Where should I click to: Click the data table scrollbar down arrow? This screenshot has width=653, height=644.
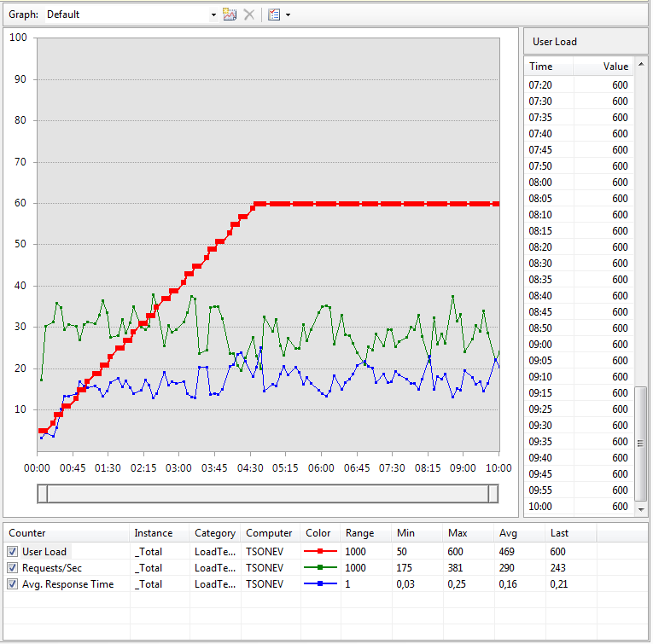point(641,509)
